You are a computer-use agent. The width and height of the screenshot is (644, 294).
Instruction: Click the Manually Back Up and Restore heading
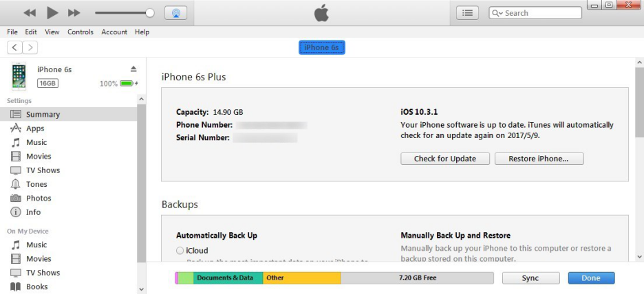click(x=455, y=236)
